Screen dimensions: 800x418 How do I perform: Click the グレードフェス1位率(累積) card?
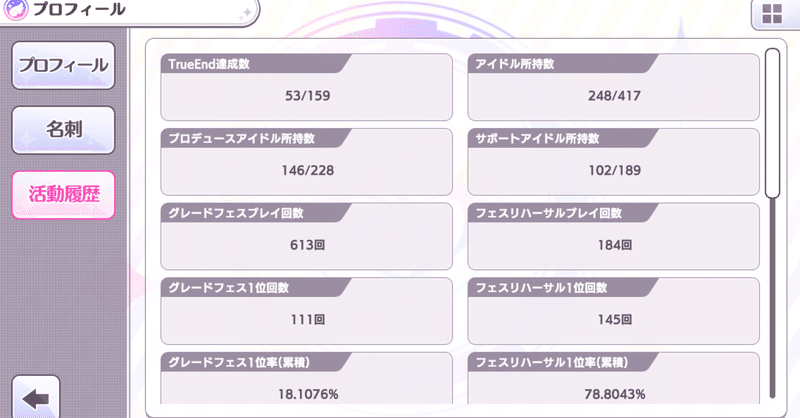click(306, 380)
